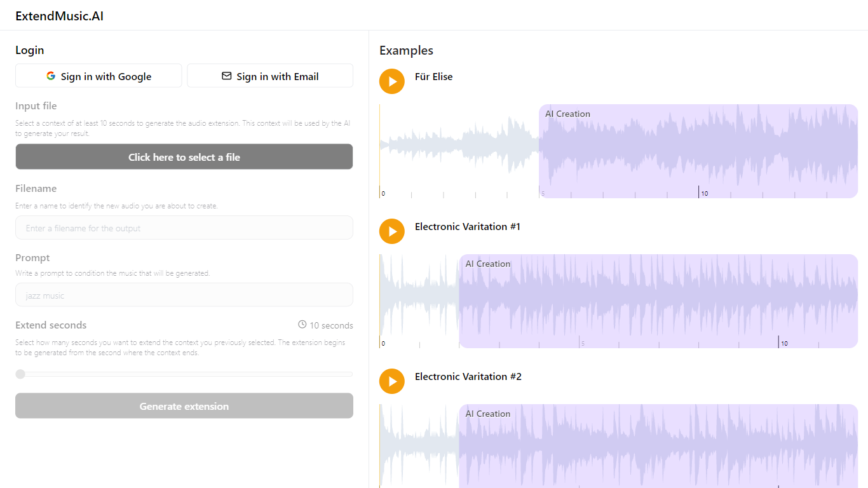This screenshot has height=488, width=868.
Task: Sign in with Email
Action: (270, 76)
